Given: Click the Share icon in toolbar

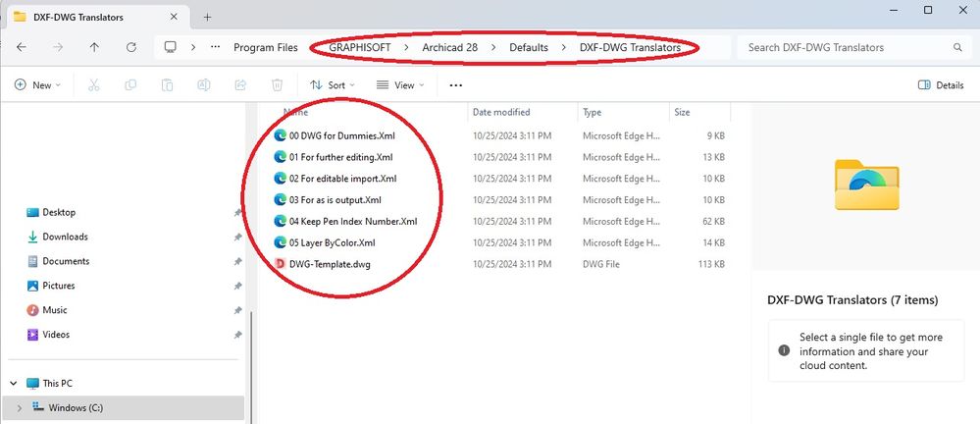Looking at the screenshot, I should (x=240, y=85).
